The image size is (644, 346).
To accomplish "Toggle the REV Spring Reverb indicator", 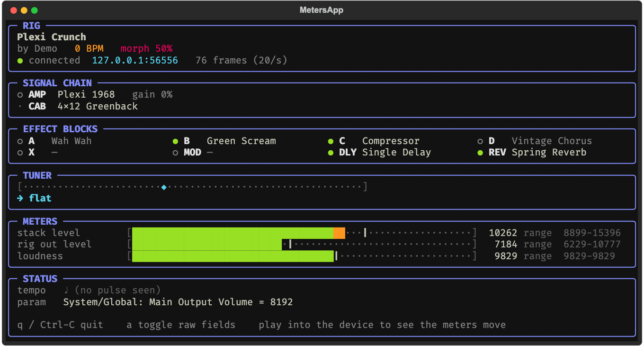I will 480,153.
